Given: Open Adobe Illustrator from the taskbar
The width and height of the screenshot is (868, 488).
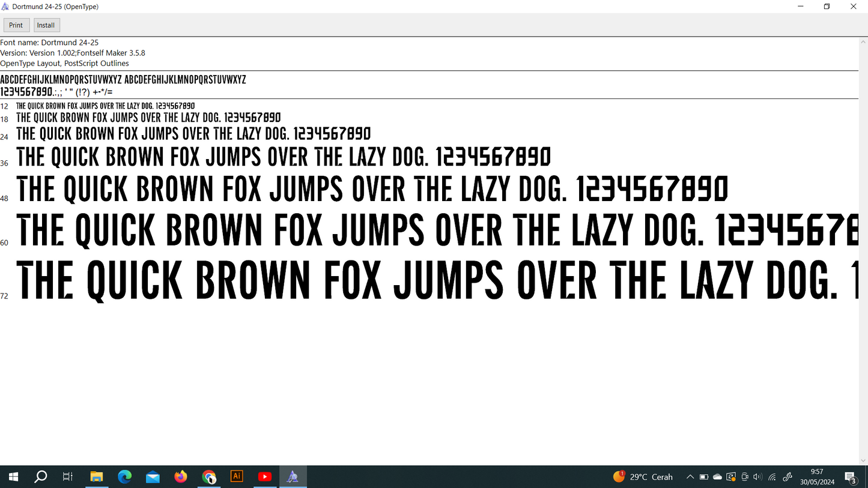Looking at the screenshot, I should [237, 477].
